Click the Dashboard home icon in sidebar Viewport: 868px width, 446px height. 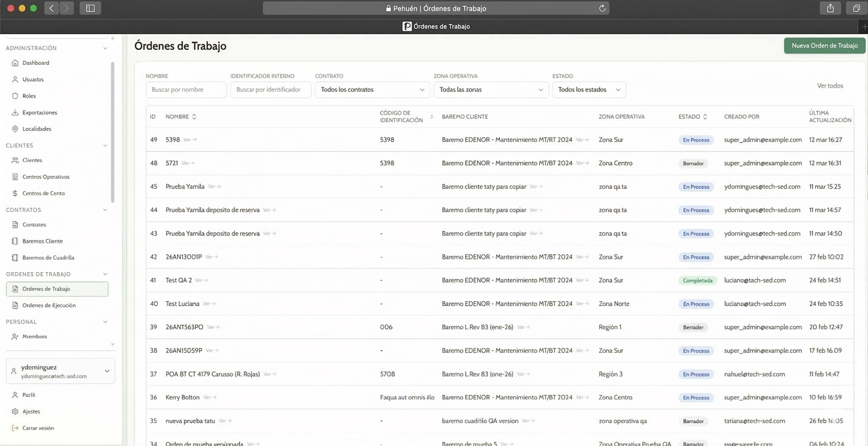(15, 63)
